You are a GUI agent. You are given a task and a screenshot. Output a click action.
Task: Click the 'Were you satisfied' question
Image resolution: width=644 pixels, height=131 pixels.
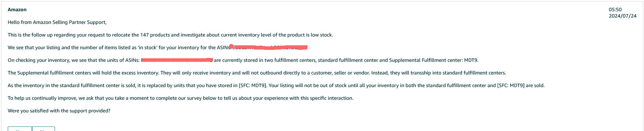[x=59, y=111]
